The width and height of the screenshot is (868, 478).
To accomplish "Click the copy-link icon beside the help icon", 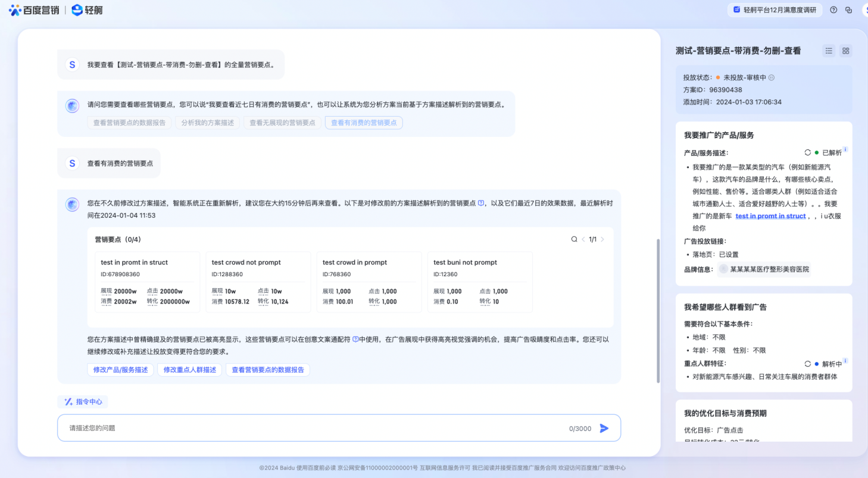I will tap(849, 10).
